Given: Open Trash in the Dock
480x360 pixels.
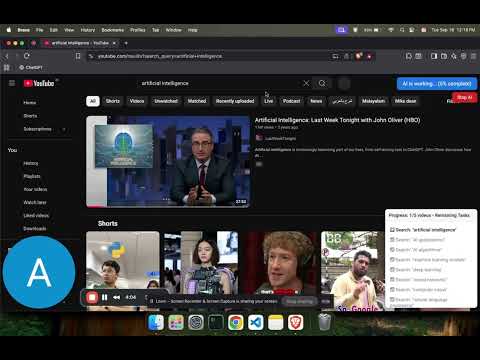Looking at the screenshot, I should pyautogui.click(x=325, y=322).
